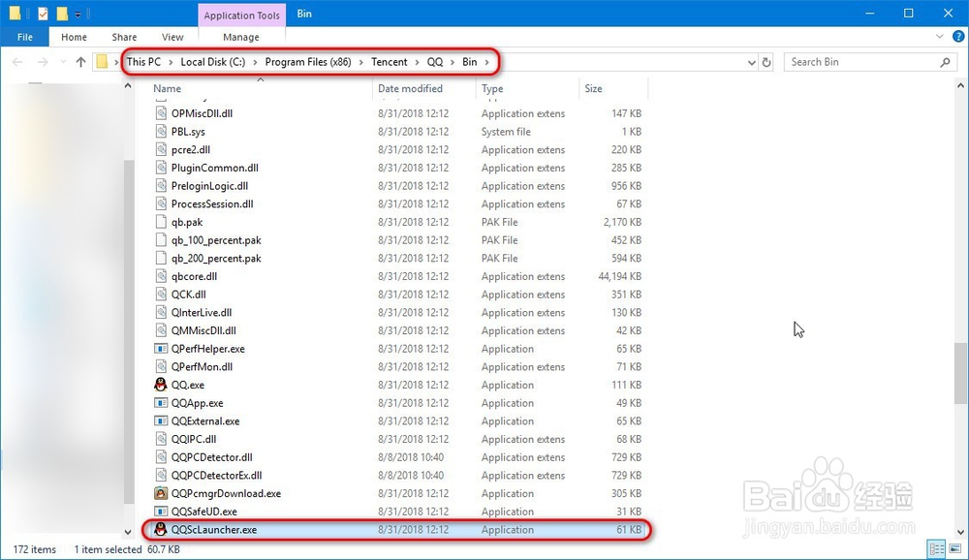The width and height of the screenshot is (969, 560).
Task: Click the vertical scrollbar down arrow
Action: [128, 531]
